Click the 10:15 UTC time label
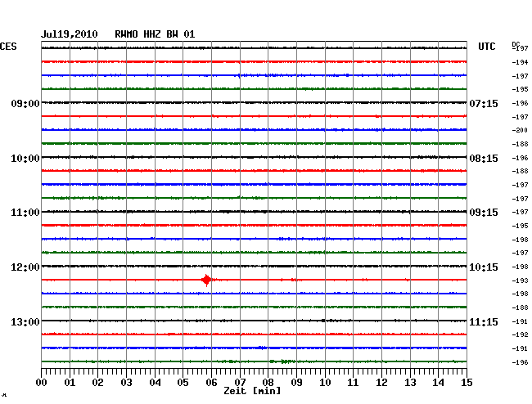 click(x=484, y=267)
